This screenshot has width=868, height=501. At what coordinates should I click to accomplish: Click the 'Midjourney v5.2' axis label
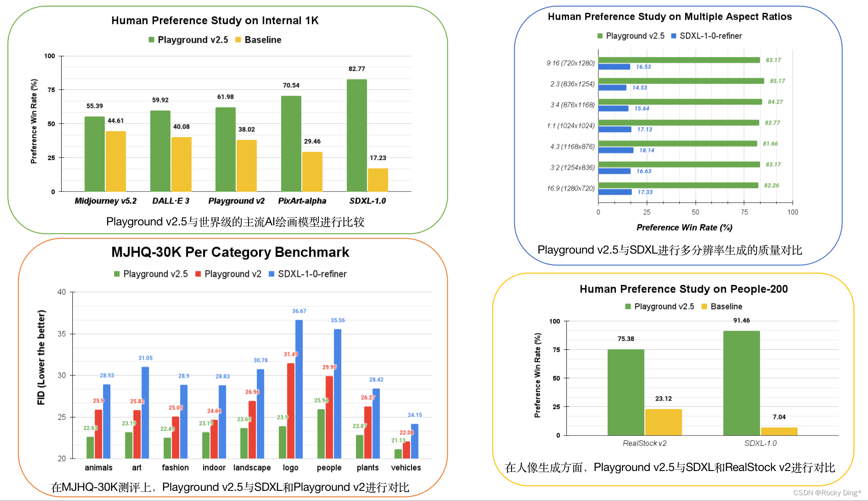pyautogui.click(x=106, y=201)
